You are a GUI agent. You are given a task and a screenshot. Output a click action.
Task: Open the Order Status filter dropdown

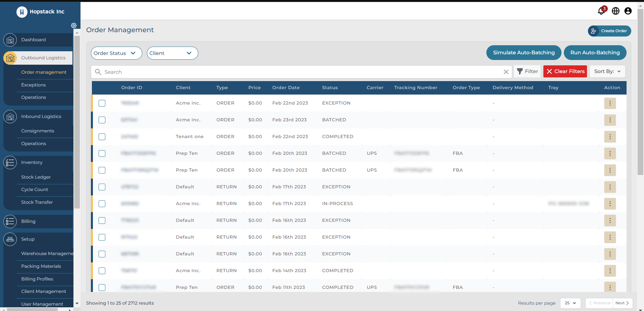click(x=116, y=53)
